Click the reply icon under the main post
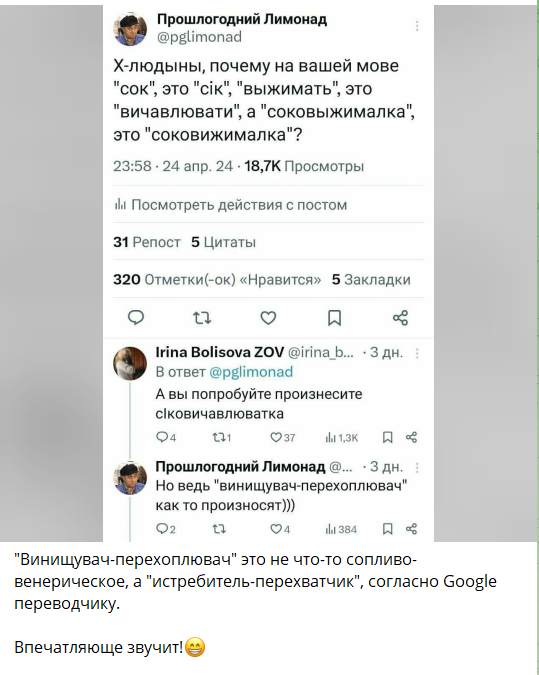This screenshot has width=539, height=675. point(136,318)
